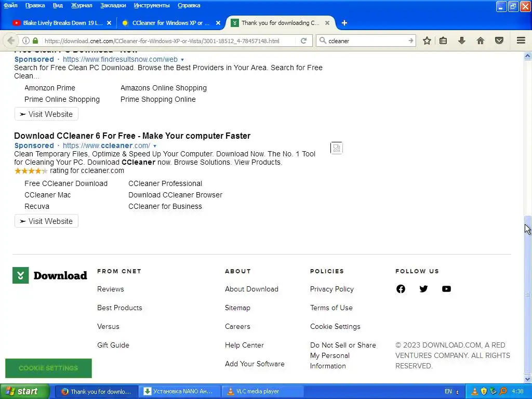Viewport: 532px width, 399px height.
Task: Open CCleaner for Business link
Action: [x=165, y=206]
